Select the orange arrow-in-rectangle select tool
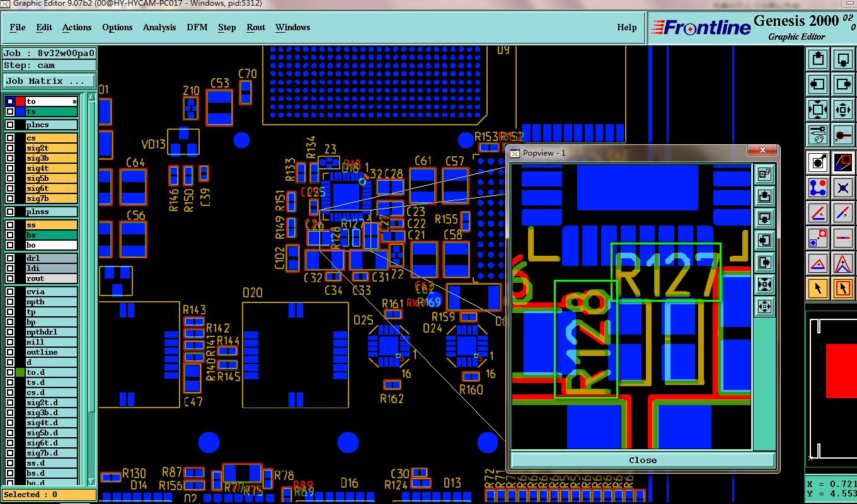This screenshot has width=857, height=504. pos(843,289)
